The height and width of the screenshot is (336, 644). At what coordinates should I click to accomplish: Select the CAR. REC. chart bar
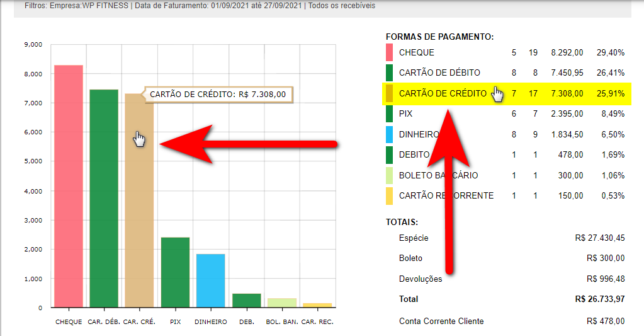317,305
